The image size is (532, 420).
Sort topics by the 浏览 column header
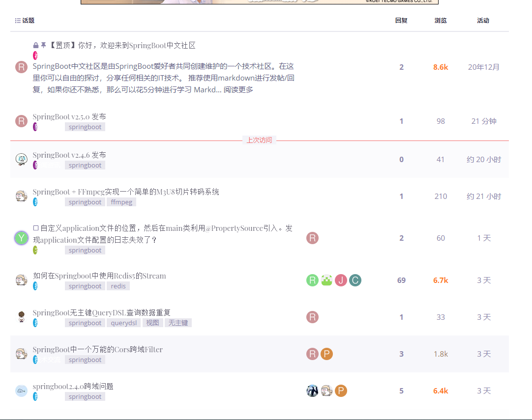441,21
